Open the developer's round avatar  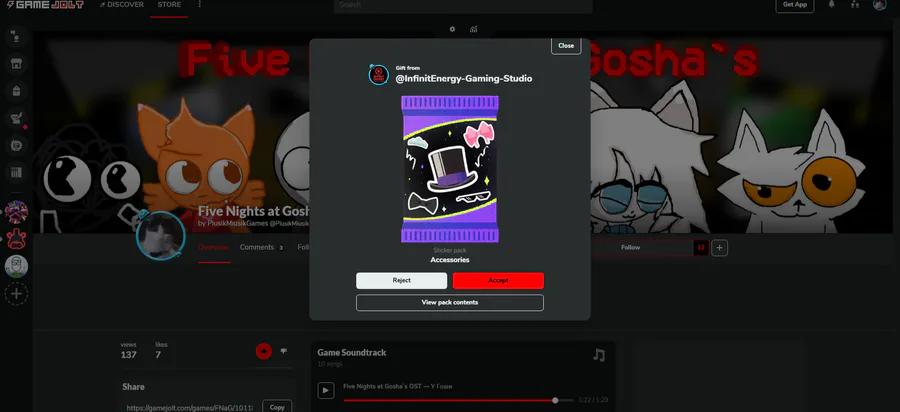click(x=161, y=236)
